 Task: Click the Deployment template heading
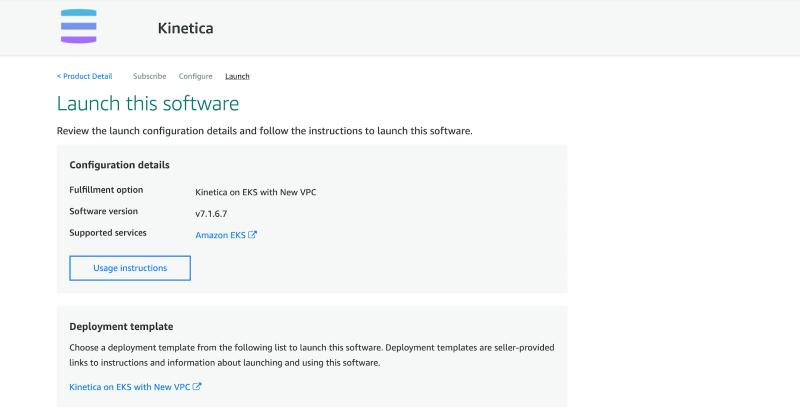click(x=121, y=327)
